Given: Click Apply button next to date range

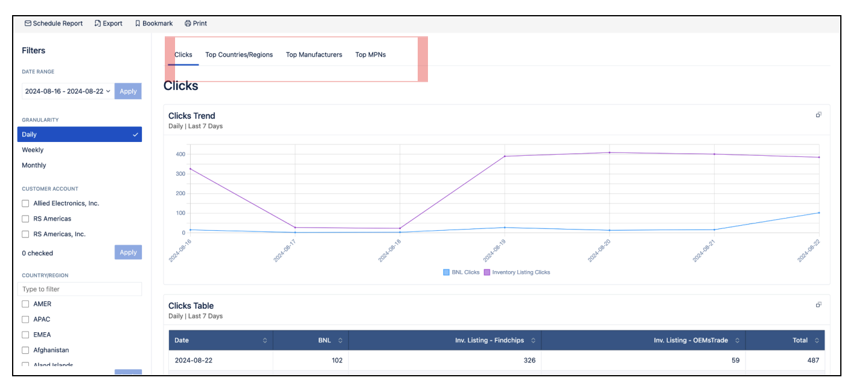Looking at the screenshot, I should (x=128, y=91).
